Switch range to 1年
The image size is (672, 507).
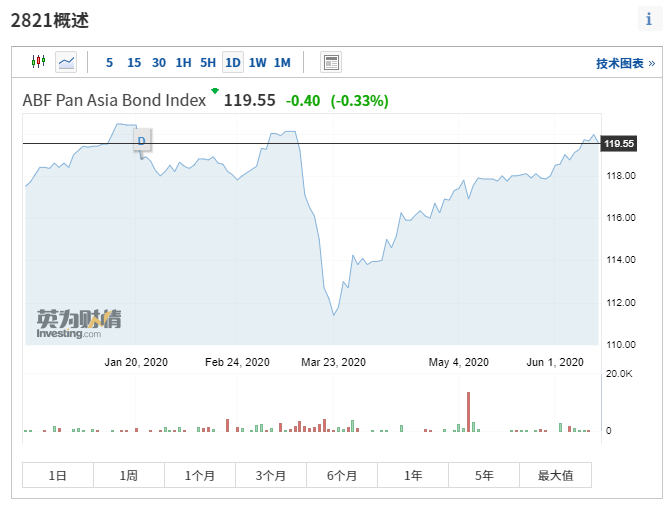pos(413,475)
